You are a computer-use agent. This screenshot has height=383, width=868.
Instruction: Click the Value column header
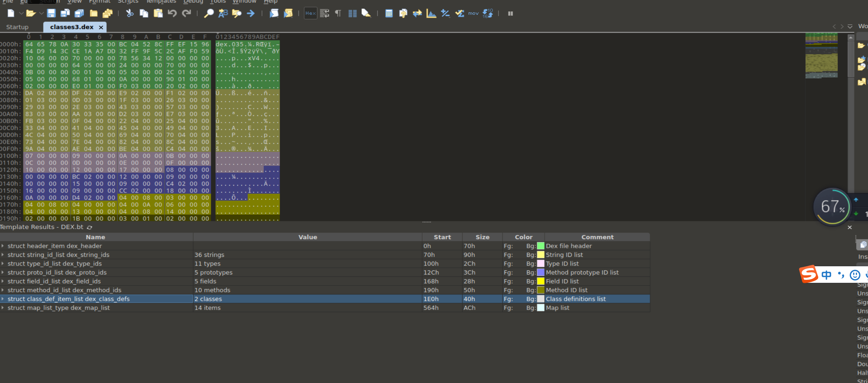coord(308,237)
